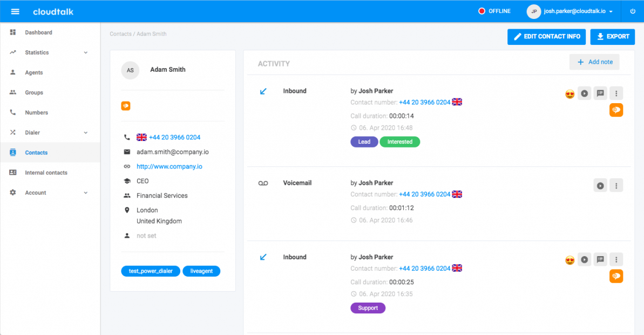Open the three-dot menu on the Voicemail entry

click(616, 185)
